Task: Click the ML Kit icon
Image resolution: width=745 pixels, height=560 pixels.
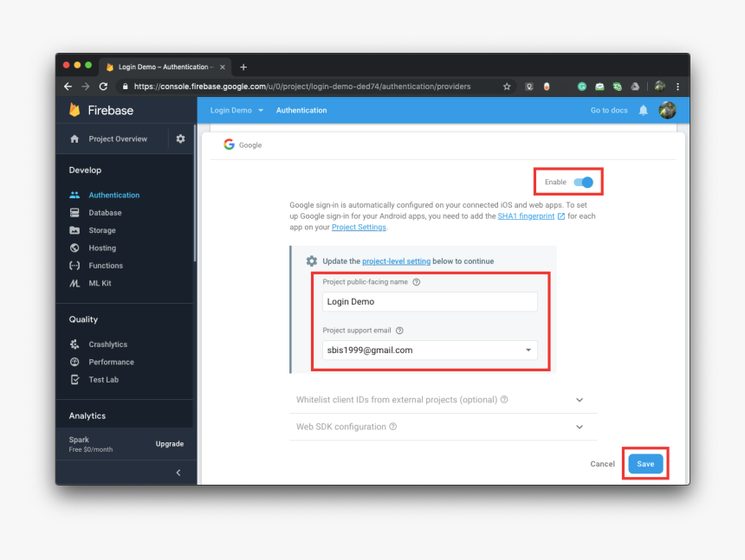Action: [x=74, y=283]
